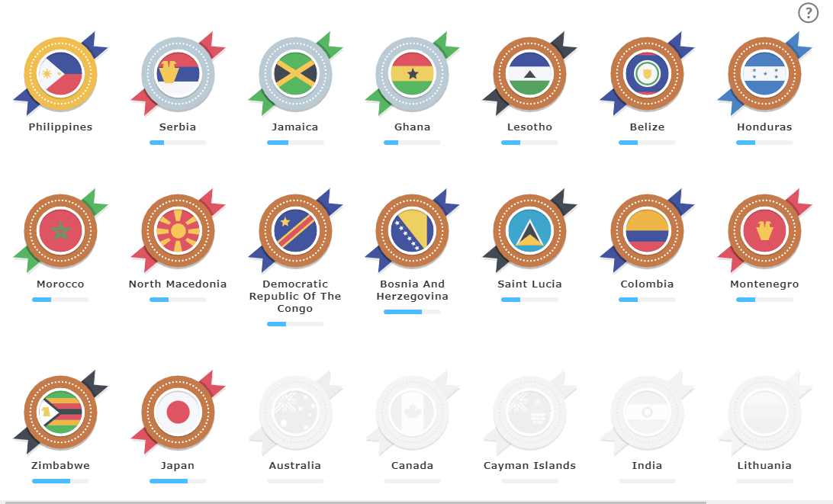The image size is (833, 504).
Task: Open the North Macedonia badge
Action: click(x=178, y=231)
